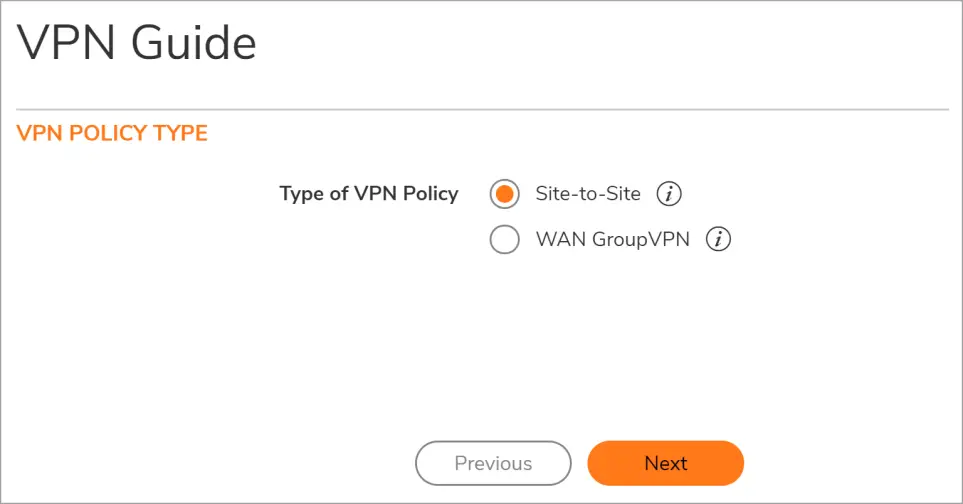Viewport: 963px width, 504px height.
Task: Show help for the Site-to-Site policy type
Action: (669, 194)
